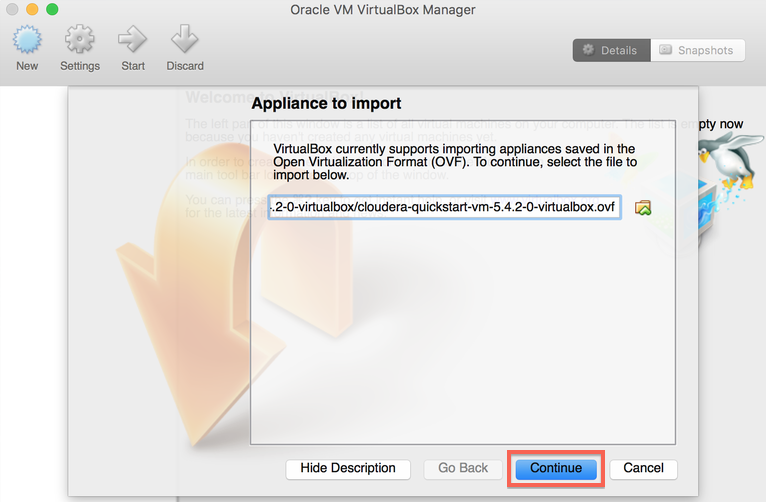Browse for appliance file via folder icon
The height and width of the screenshot is (502, 766).
click(643, 208)
